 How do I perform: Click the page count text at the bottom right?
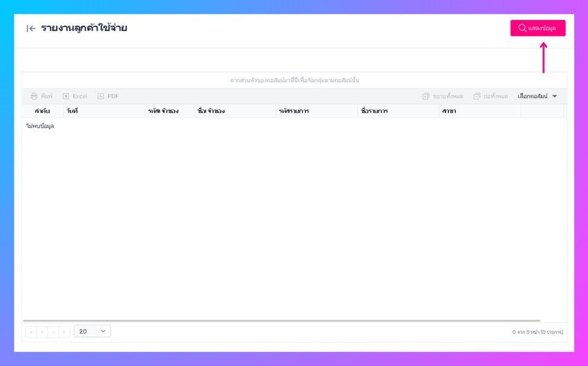pyautogui.click(x=538, y=332)
